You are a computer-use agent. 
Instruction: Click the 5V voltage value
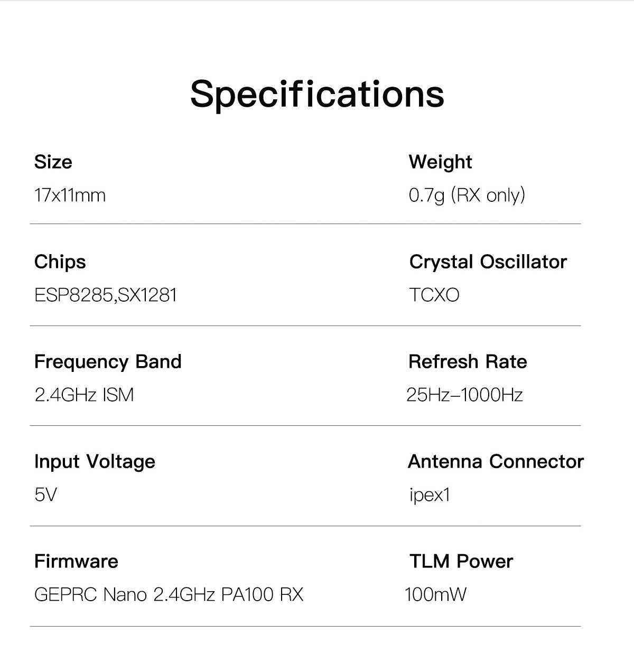pyautogui.click(x=45, y=495)
